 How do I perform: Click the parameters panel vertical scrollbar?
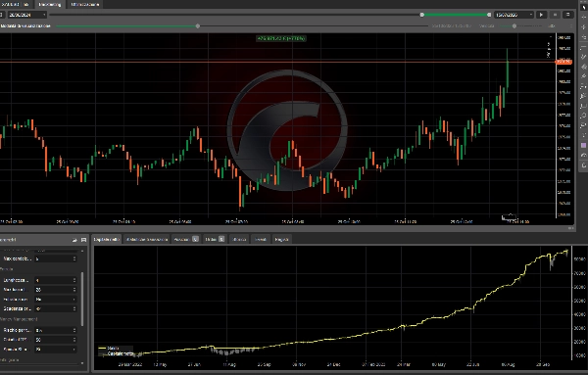(82, 299)
